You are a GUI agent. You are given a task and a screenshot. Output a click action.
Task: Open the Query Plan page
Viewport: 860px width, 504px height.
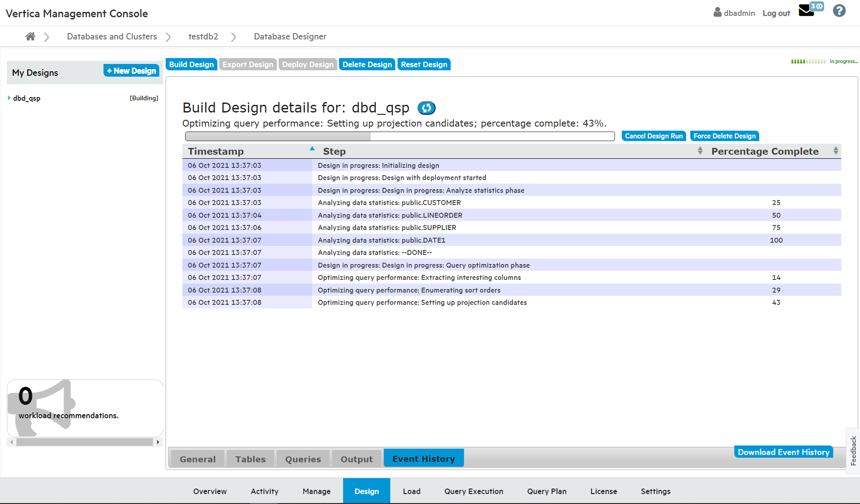pos(547,491)
